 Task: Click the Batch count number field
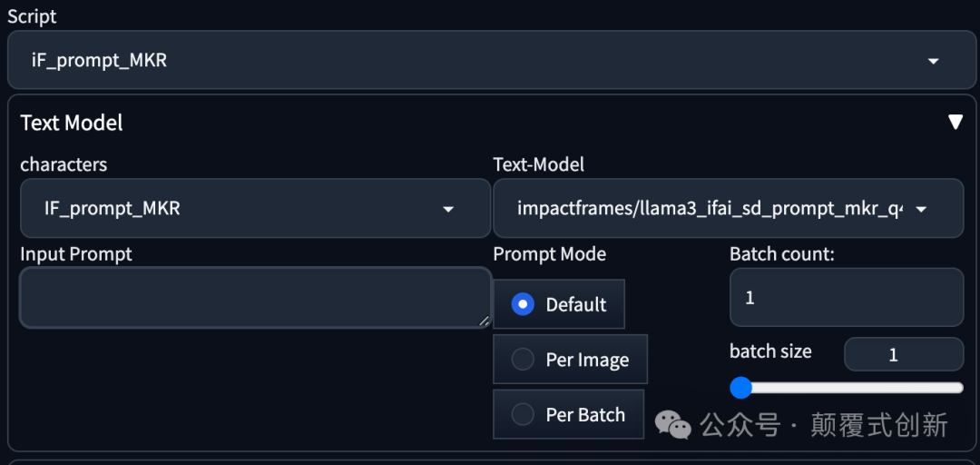(x=846, y=297)
